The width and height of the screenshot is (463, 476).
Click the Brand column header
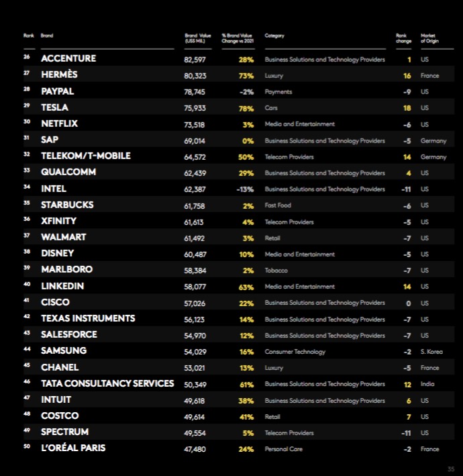47,35
